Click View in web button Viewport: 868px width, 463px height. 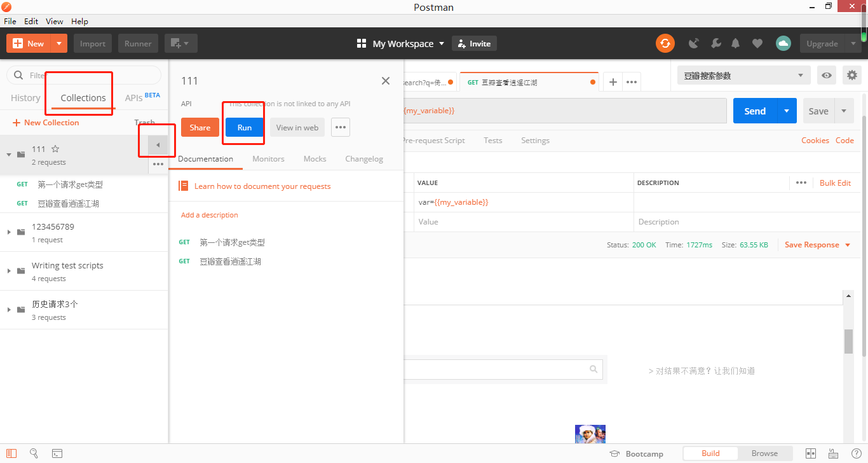tap(297, 127)
